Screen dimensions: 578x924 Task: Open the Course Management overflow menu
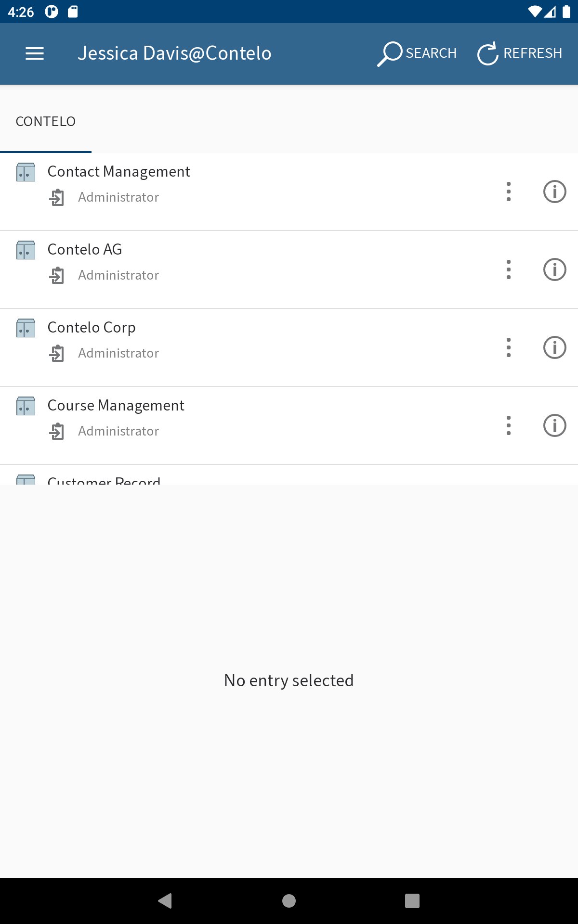(509, 425)
